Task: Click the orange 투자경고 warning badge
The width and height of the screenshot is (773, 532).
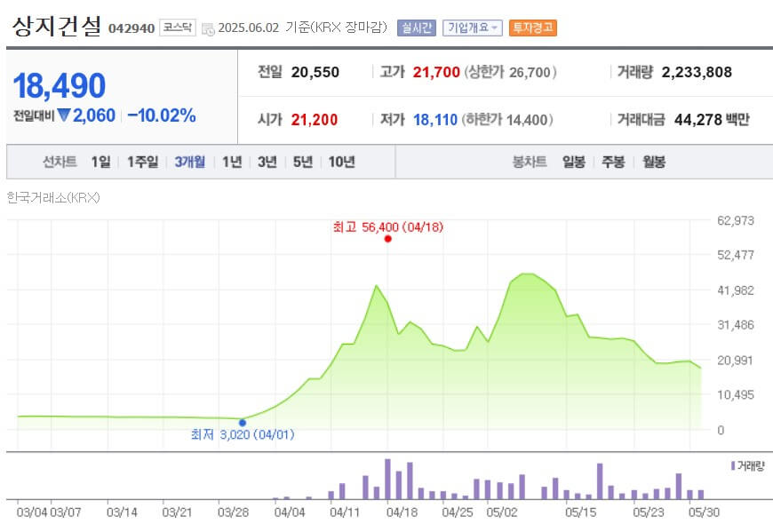Action: 532,28
